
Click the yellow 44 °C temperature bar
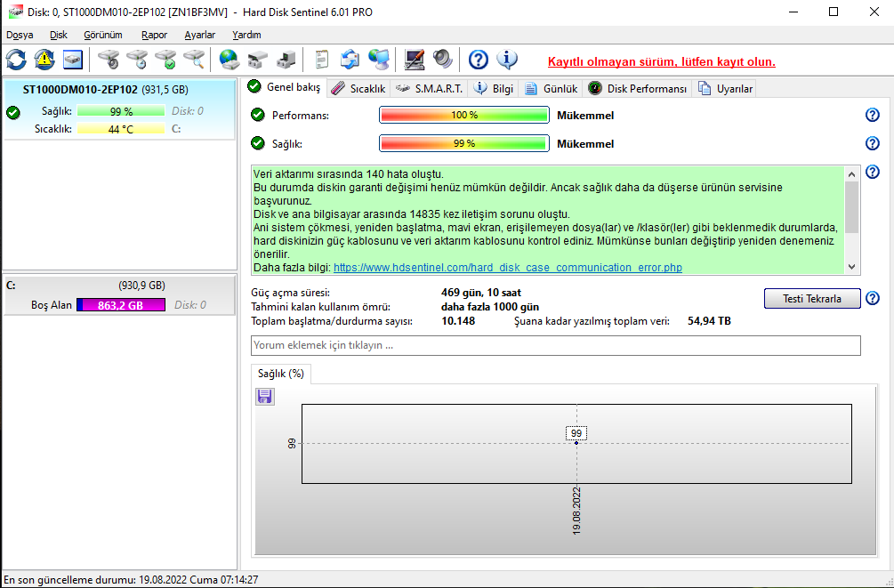[x=121, y=129]
